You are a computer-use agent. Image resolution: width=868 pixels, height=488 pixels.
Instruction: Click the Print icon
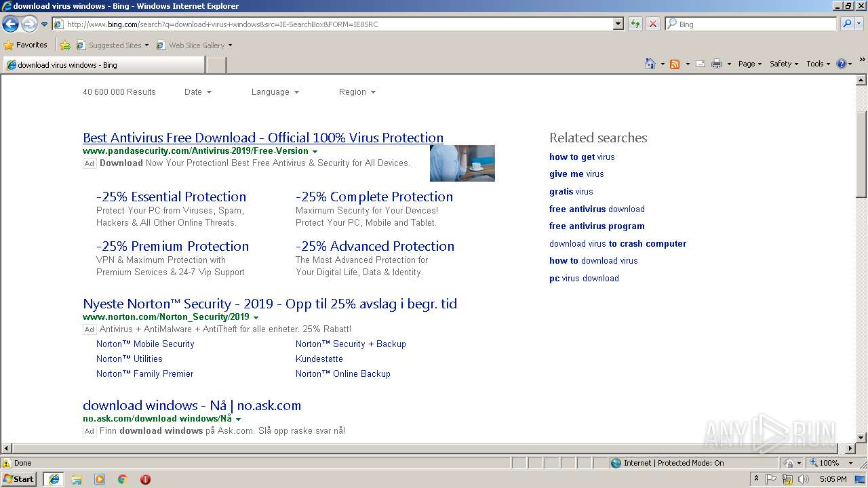717,64
